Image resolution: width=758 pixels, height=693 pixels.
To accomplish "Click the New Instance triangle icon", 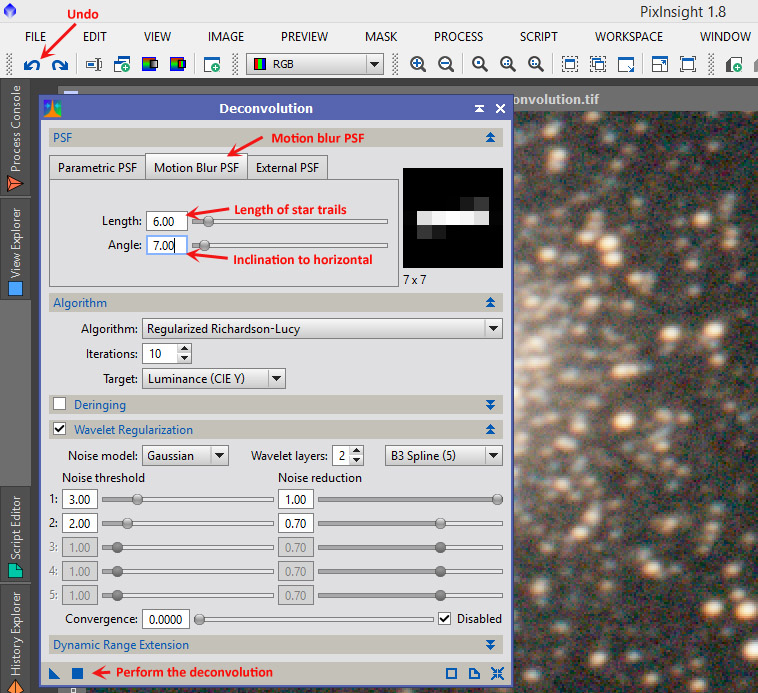I will 55,673.
